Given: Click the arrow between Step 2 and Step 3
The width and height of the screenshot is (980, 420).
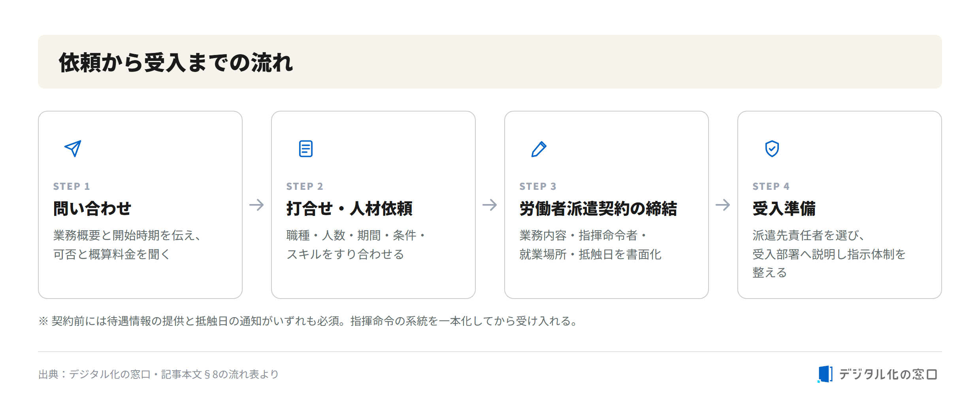Looking at the screenshot, I should [490, 205].
